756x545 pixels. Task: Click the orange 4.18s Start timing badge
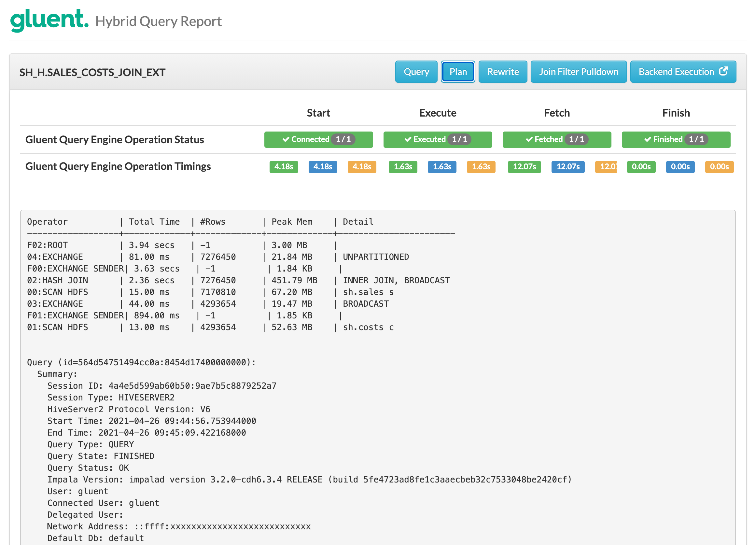(362, 167)
